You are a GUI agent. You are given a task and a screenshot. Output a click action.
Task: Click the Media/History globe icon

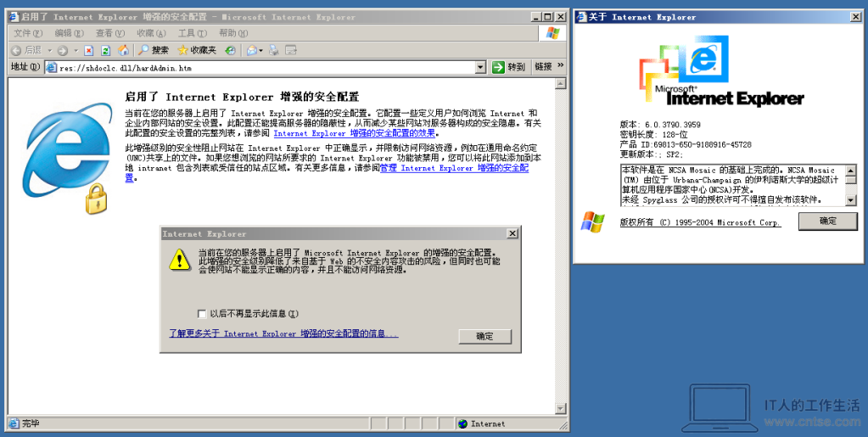click(230, 50)
